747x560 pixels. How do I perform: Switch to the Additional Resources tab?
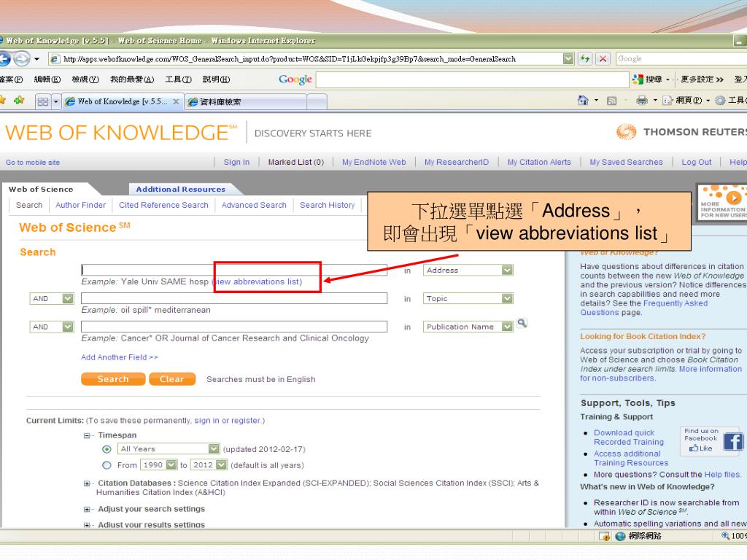[x=181, y=189]
